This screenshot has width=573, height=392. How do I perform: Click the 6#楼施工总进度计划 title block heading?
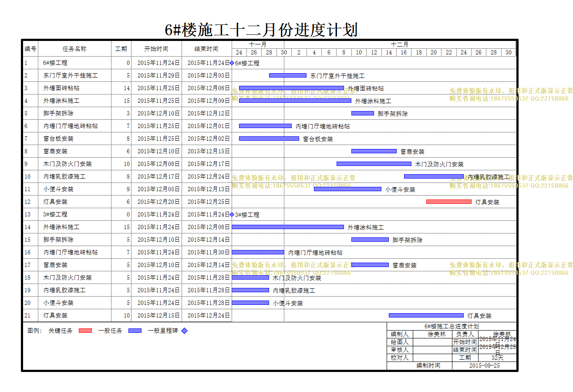(452, 326)
